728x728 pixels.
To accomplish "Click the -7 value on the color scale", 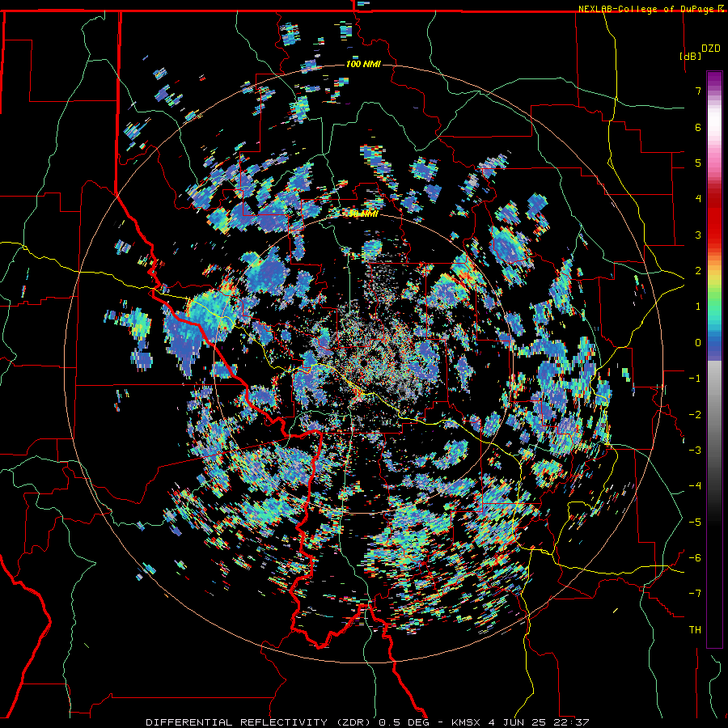I will [695, 594].
